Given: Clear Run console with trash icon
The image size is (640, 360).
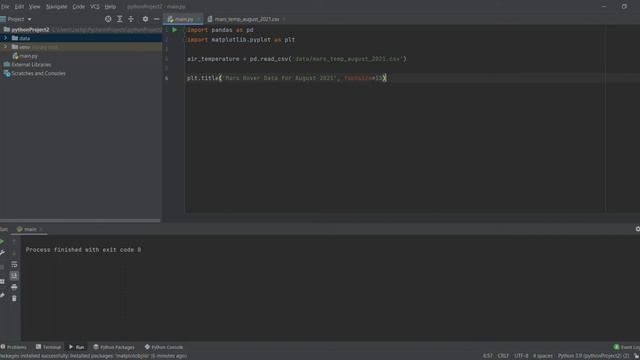Looking at the screenshot, I should click(14, 298).
